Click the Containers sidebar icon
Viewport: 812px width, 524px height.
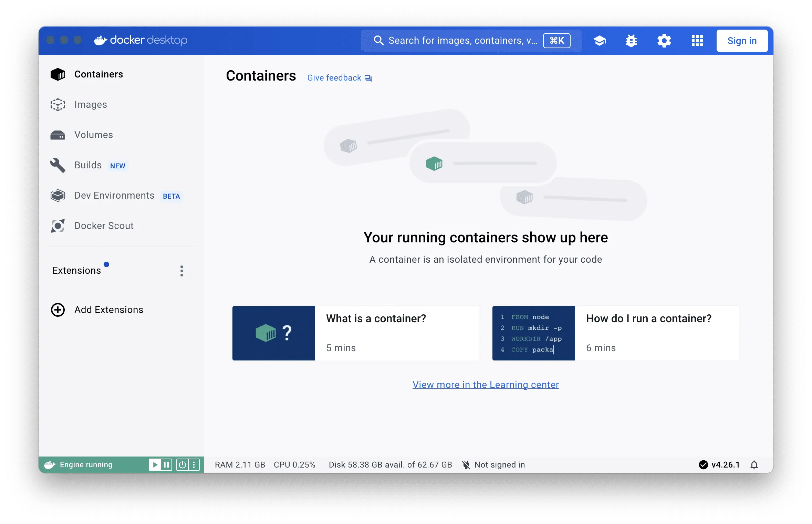pos(58,74)
